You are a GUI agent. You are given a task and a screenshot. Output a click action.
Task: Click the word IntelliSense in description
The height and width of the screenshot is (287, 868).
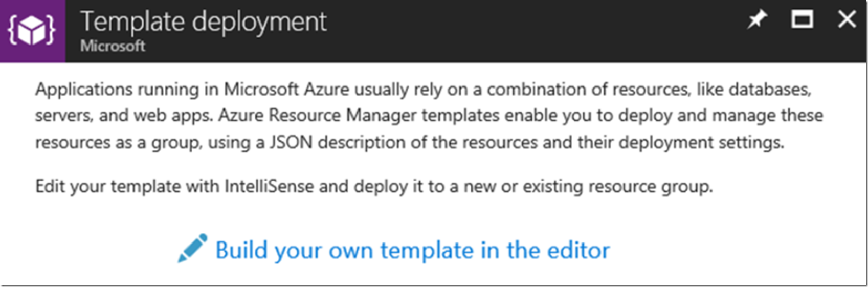click(x=269, y=186)
